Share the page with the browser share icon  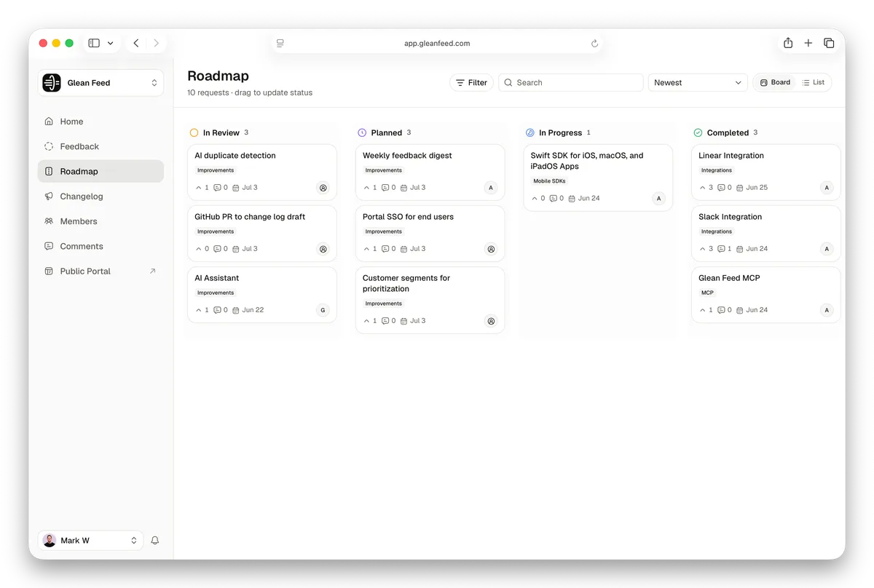point(788,43)
